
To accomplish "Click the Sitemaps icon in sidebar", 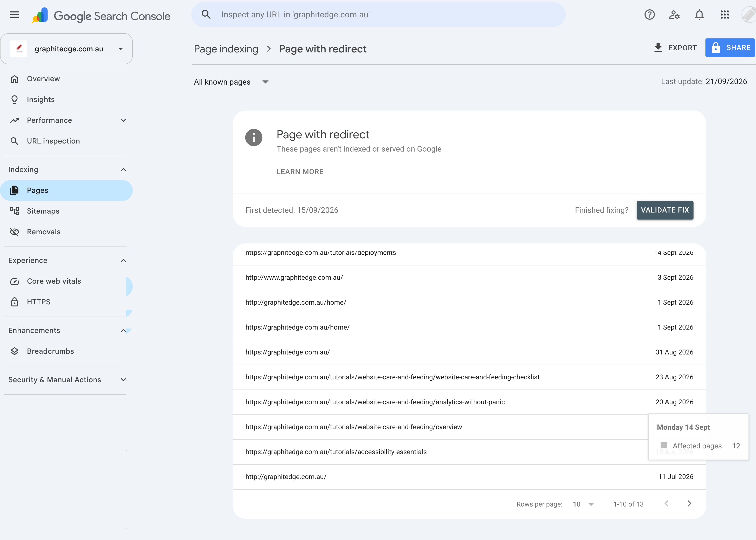I will pos(15,211).
